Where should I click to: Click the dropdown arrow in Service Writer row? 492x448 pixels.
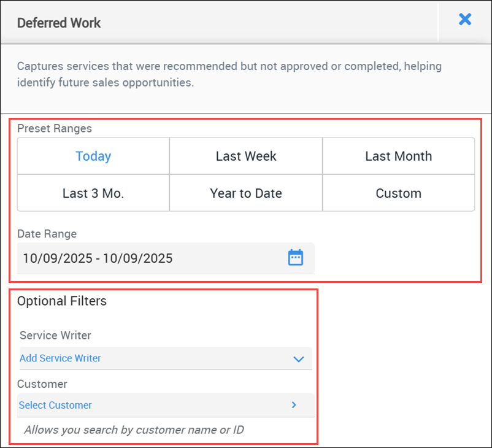coord(299,358)
